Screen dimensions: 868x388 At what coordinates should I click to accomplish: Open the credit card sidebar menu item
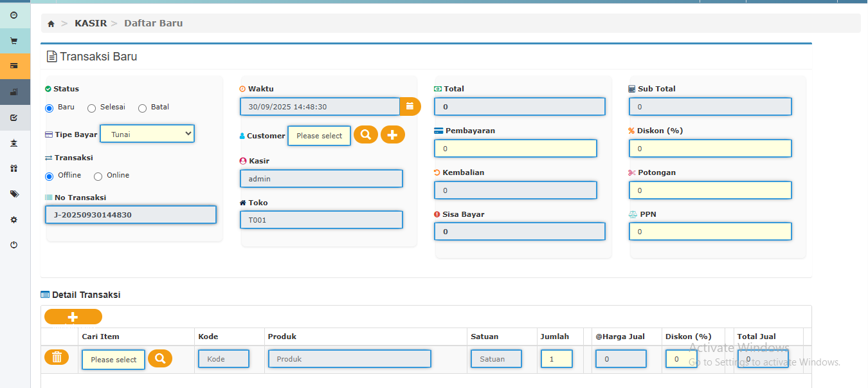coord(14,66)
